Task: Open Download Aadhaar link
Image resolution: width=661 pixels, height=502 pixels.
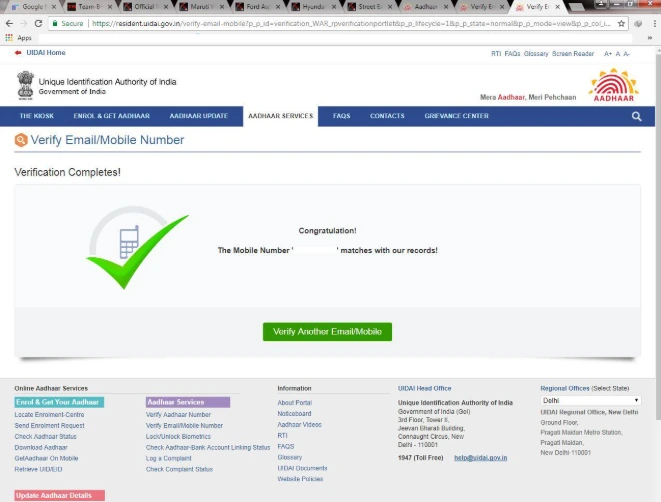Action: point(41,448)
